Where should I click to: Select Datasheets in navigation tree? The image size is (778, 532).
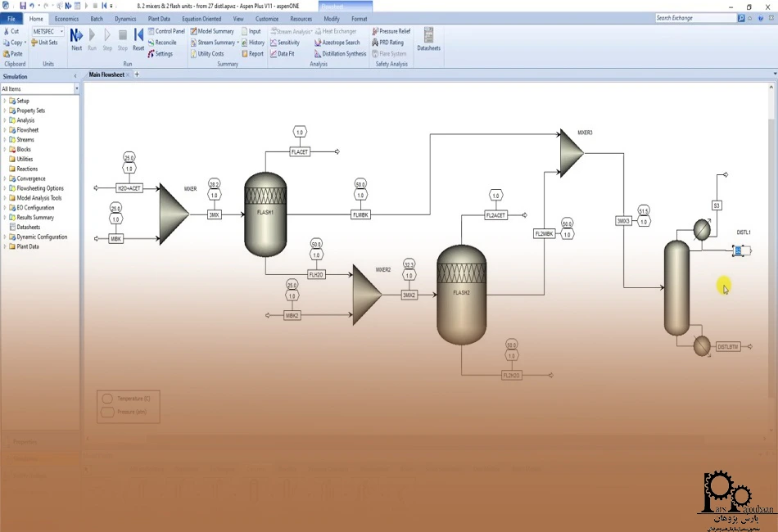pos(29,227)
